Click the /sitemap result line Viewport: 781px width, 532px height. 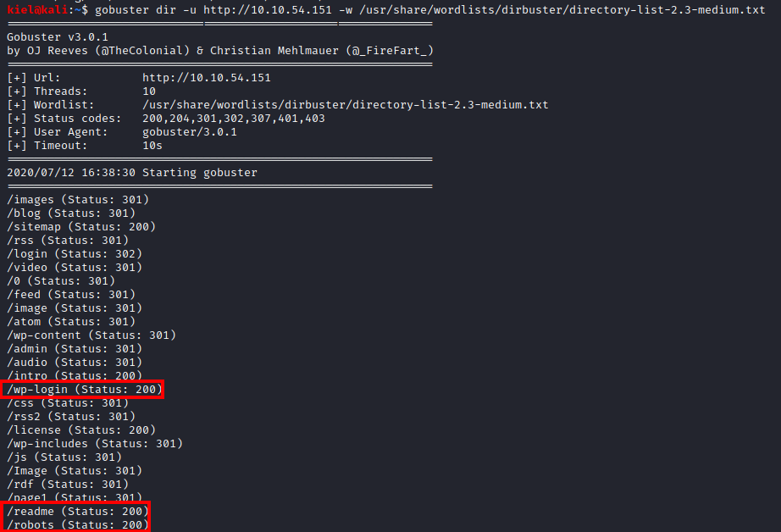point(81,227)
